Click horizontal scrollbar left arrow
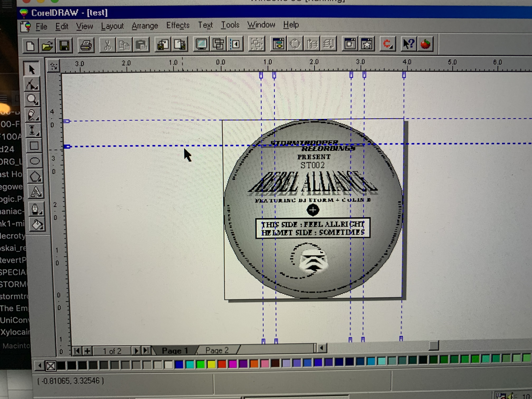 tap(322, 348)
